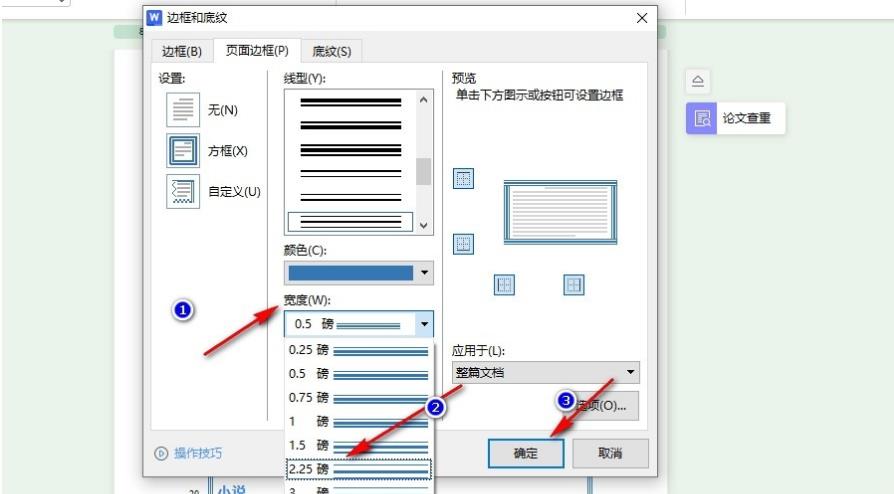Screen dimensions: 894x494
Task: Open the 应用于 整篇文档 dropdown
Action: [x=546, y=372]
